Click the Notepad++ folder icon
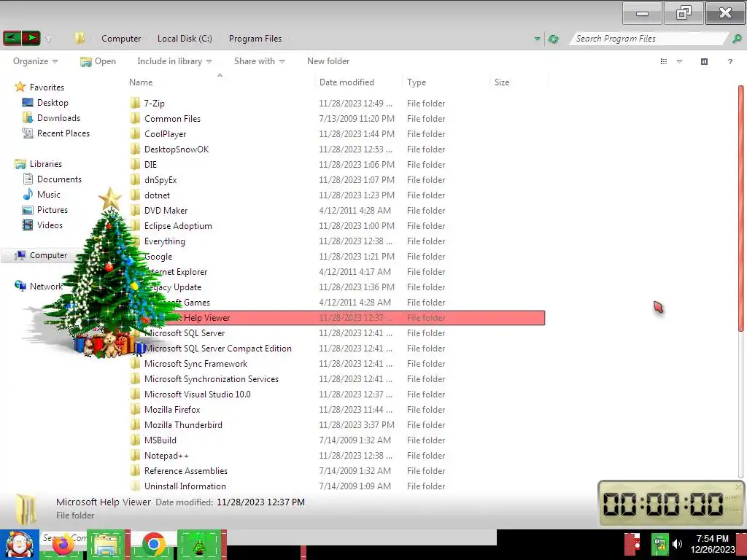Screen dimensions: 747x560 point(135,455)
